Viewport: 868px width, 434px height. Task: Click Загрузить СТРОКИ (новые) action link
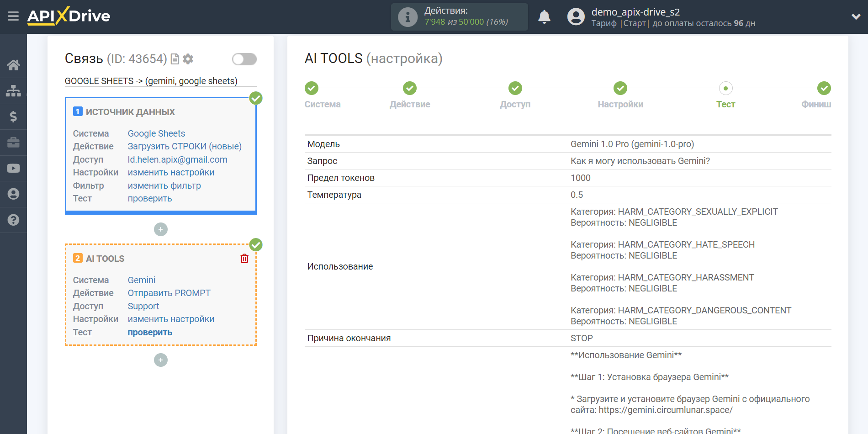click(185, 146)
